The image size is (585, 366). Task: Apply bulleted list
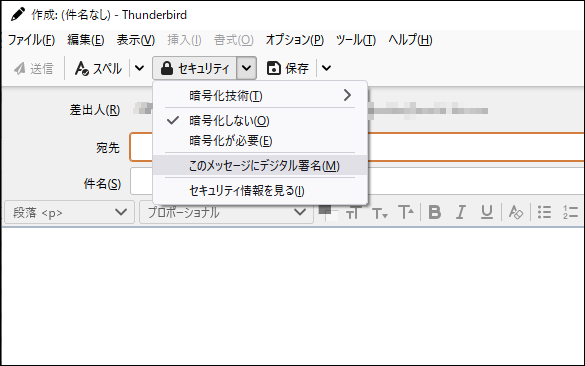(x=544, y=212)
